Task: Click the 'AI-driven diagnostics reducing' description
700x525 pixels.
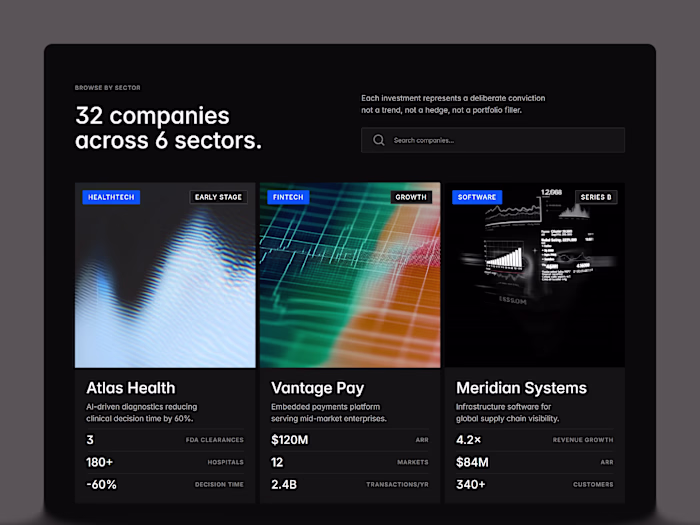Action: coord(142,407)
